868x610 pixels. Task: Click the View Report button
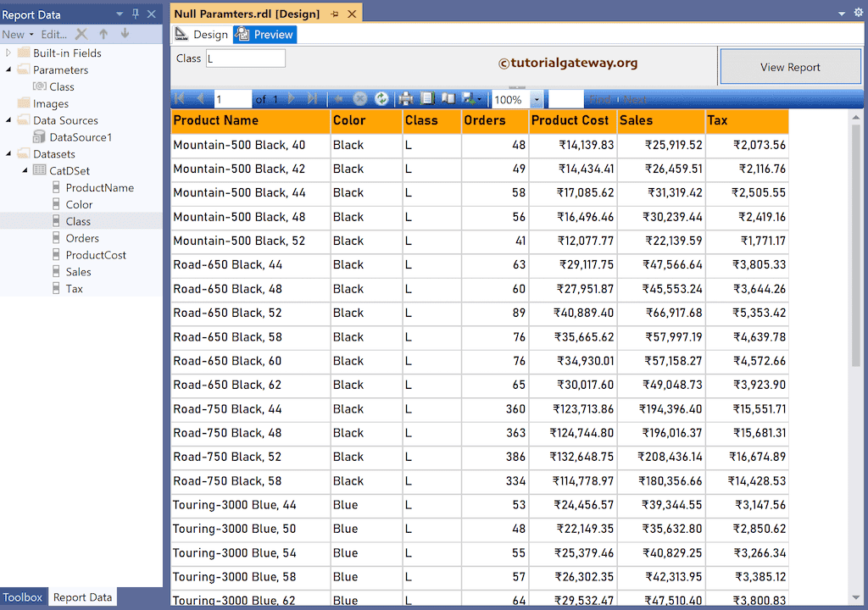tap(790, 67)
